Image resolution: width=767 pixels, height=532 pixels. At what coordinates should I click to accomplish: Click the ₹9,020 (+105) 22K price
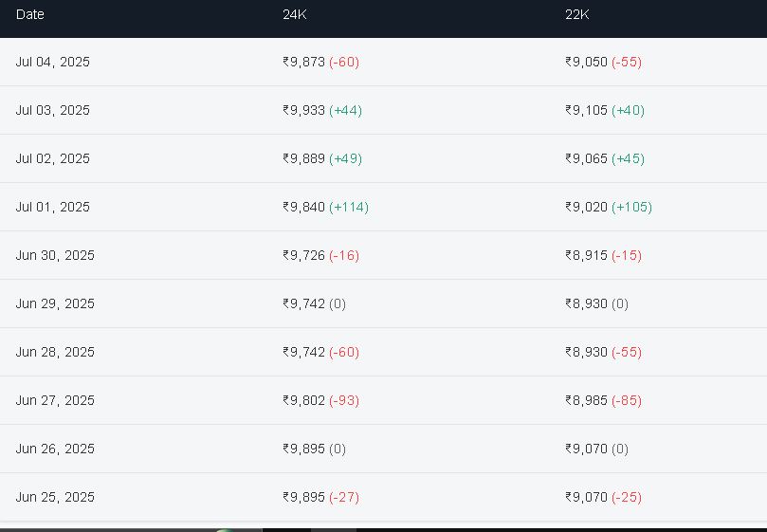click(x=609, y=207)
